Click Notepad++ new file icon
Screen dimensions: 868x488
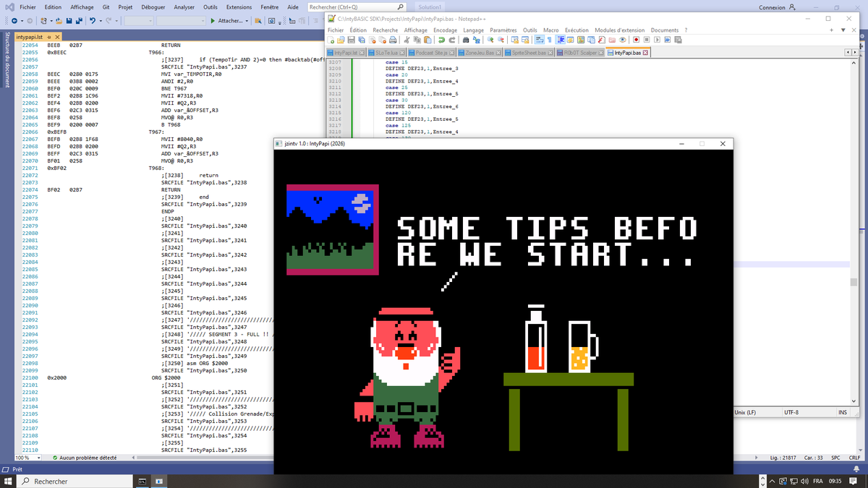click(x=331, y=40)
